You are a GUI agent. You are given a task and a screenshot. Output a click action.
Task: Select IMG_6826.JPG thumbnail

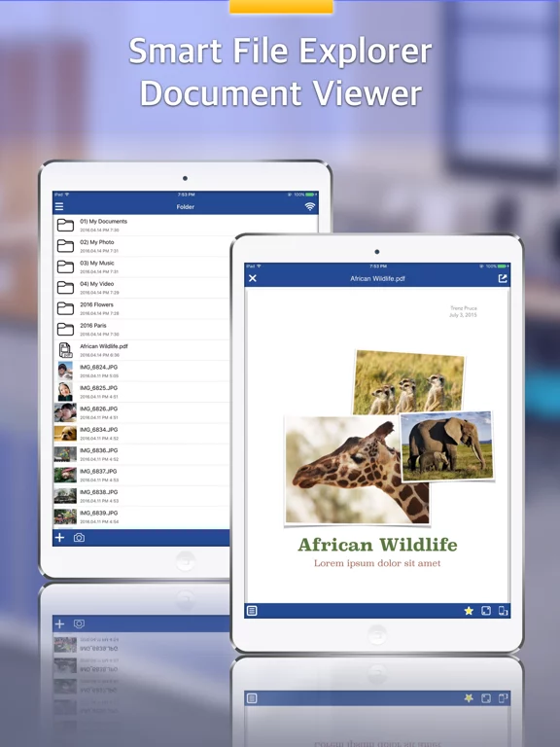tap(65, 412)
